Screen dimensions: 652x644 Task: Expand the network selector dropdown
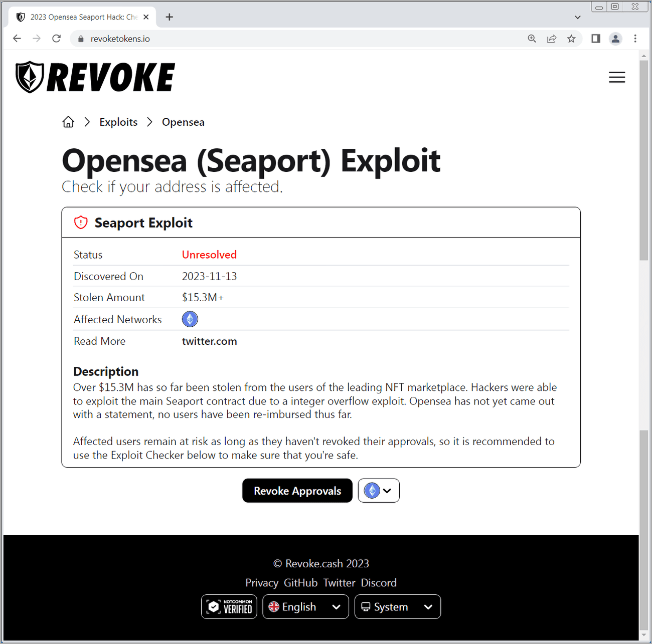pyautogui.click(x=379, y=491)
